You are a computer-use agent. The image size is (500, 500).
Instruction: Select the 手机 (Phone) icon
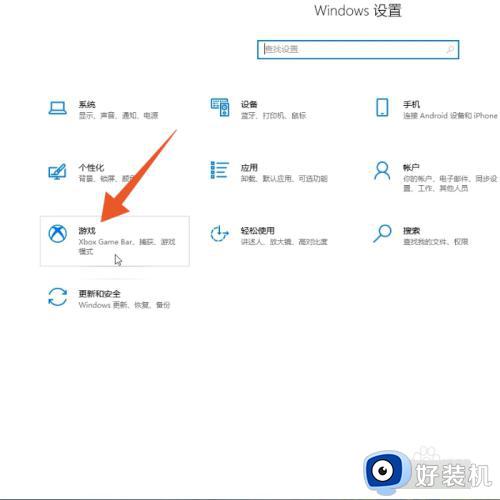tap(382, 107)
